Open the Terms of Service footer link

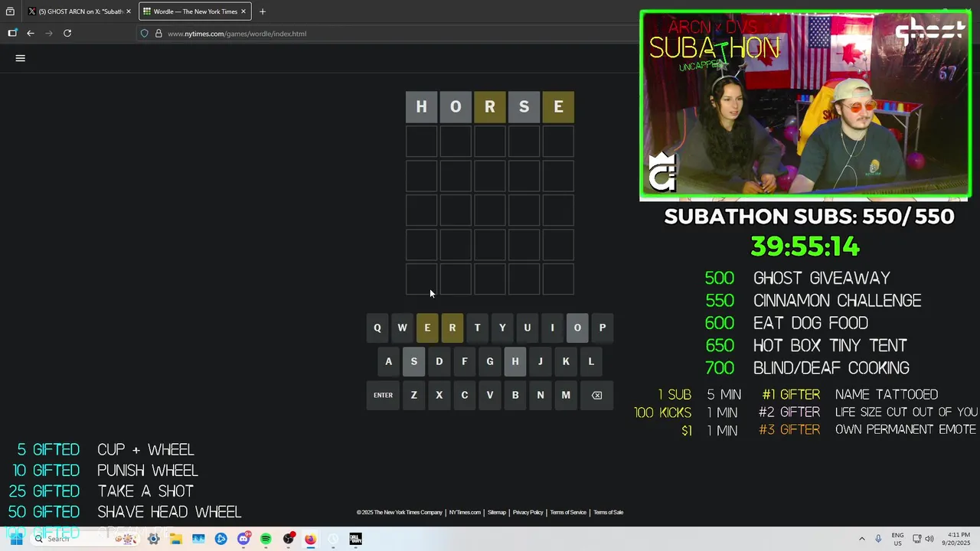568,513
